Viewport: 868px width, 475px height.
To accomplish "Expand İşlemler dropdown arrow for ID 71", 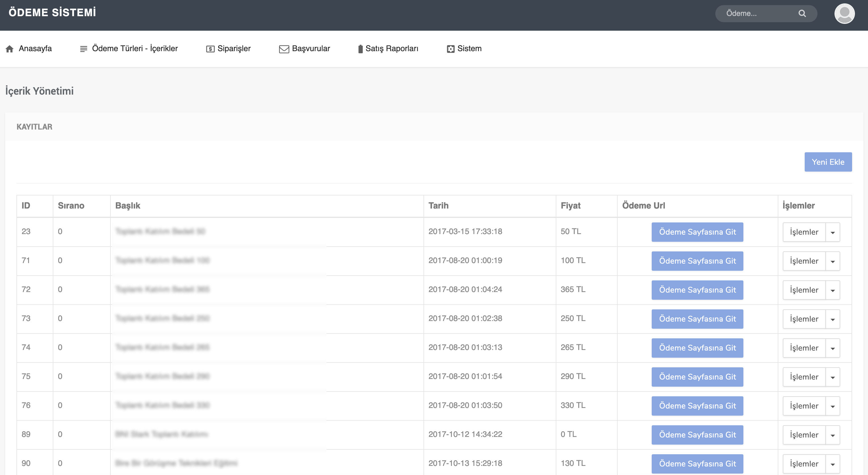I will click(833, 261).
